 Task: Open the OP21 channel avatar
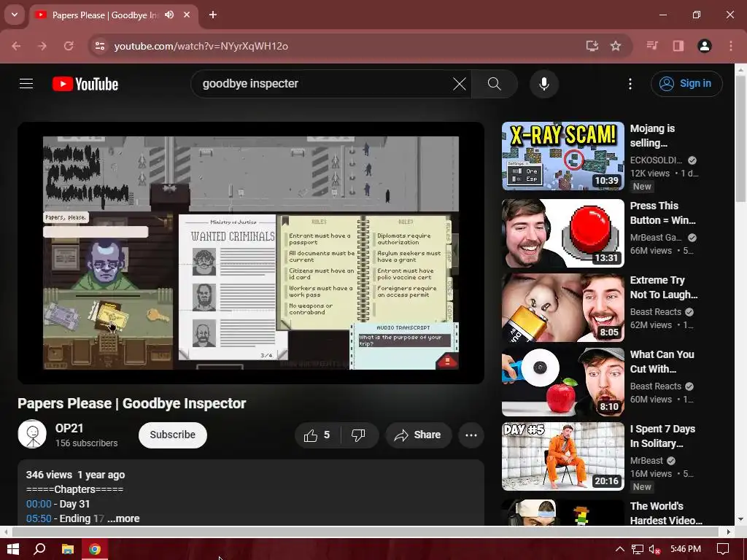coord(32,435)
